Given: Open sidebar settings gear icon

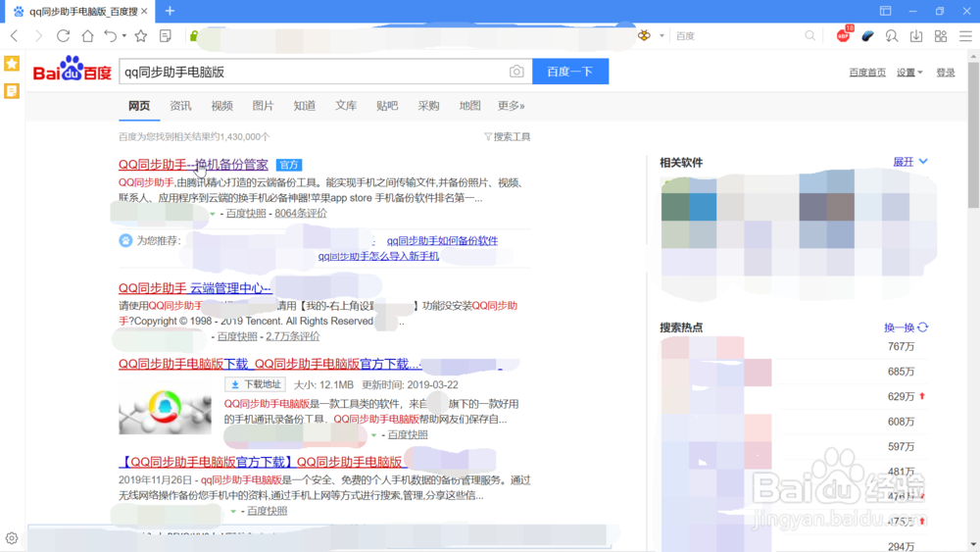Looking at the screenshot, I should pyautogui.click(x=11, y=537).
